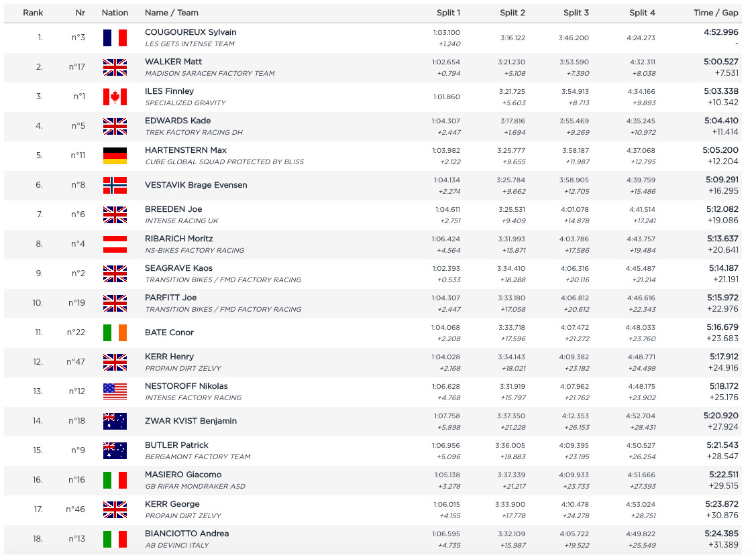Click the Rank column header

33,13
